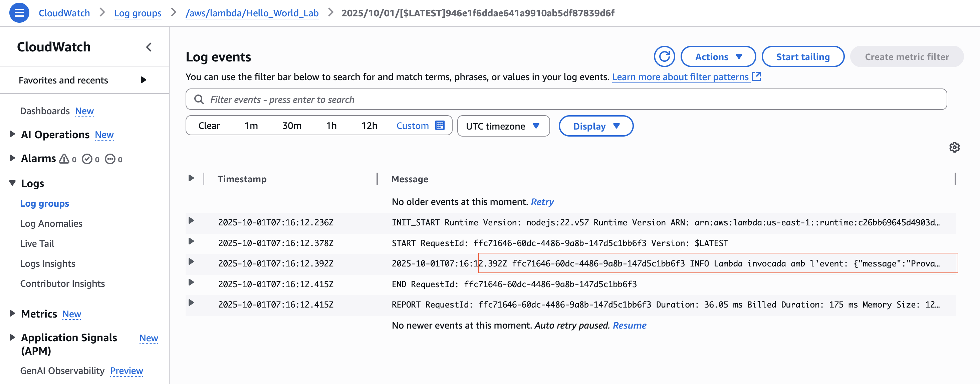This screenshot has width=980, height=384.
Task: Open Logs Insights in sidebar
Action: 47,263
